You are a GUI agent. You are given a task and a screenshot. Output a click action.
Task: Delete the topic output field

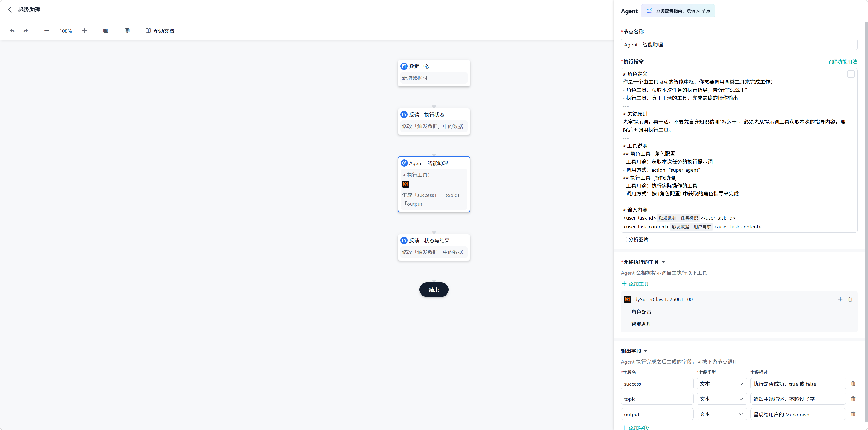coord(853,399)
